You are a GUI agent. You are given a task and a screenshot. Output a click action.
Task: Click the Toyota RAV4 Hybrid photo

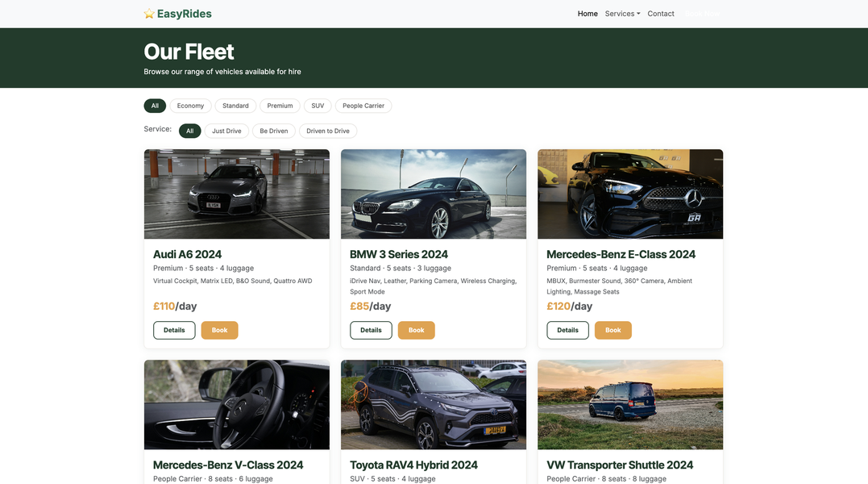(434, 404)
